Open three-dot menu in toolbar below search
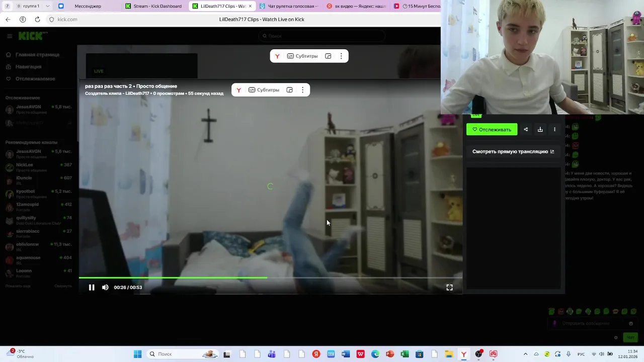The width and height of the screenshot is (644, 362). tap(341, 56)
